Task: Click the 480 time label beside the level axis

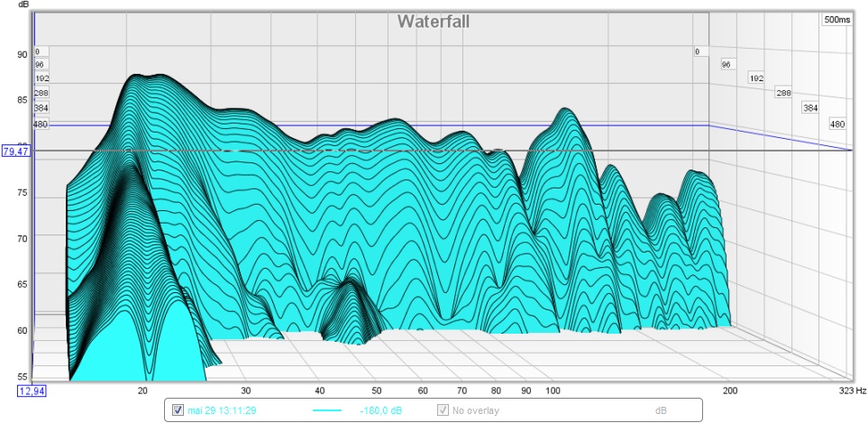Action: pyautogui.click(x=41, y=124)
